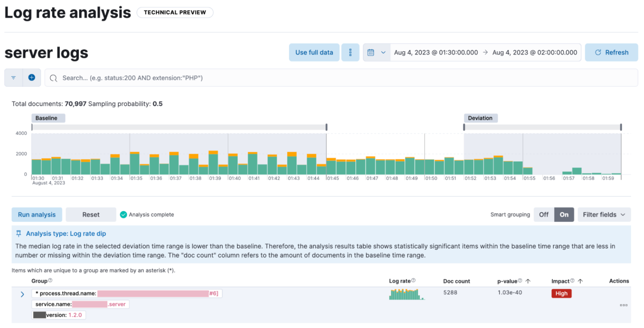Open the calendar date picker icon
The height and width of the screenshot is (328, 644).
point(371,52)
